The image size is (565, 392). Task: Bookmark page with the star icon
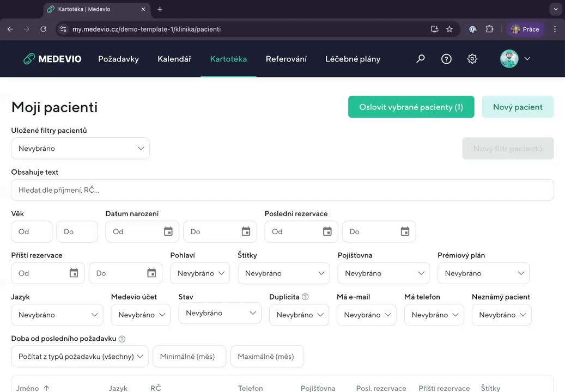pos(449,29)
